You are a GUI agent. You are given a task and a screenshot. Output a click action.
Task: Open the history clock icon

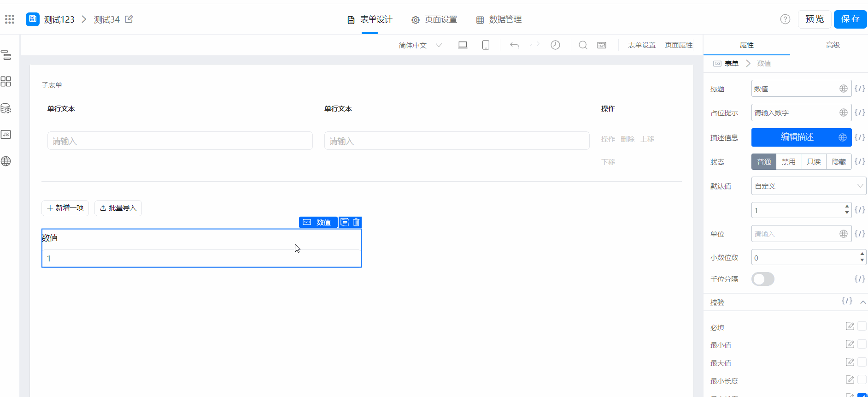[x=555, y=45]
